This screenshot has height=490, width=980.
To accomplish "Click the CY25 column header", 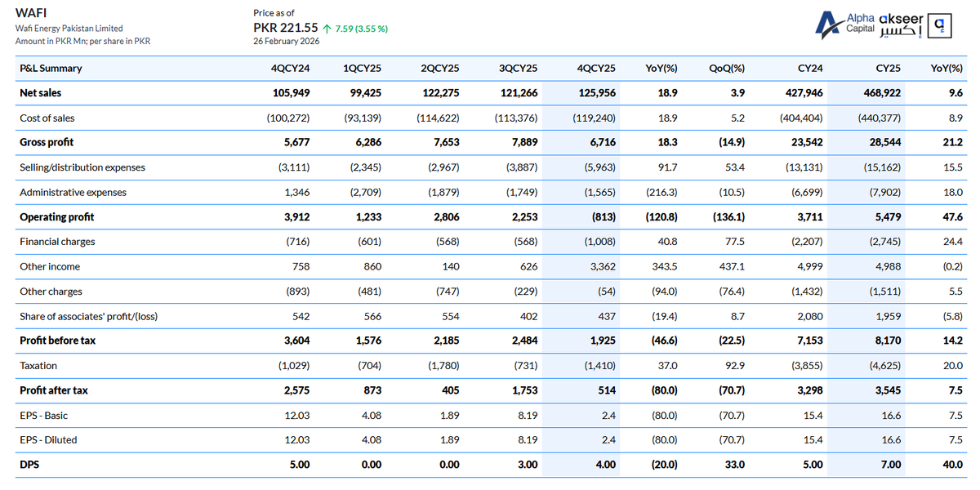I will coord(888,69).
